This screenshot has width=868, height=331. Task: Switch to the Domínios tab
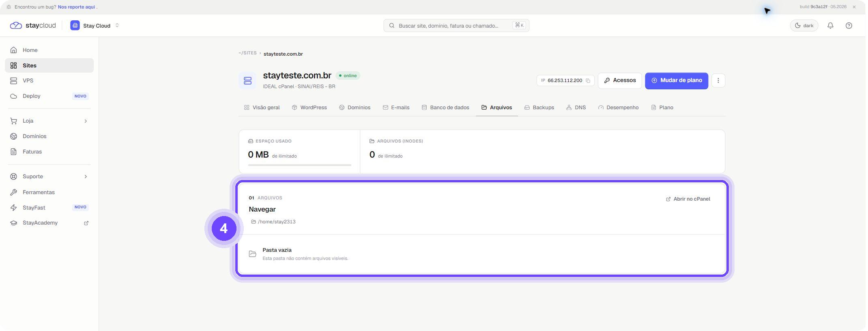pos(355,108)
